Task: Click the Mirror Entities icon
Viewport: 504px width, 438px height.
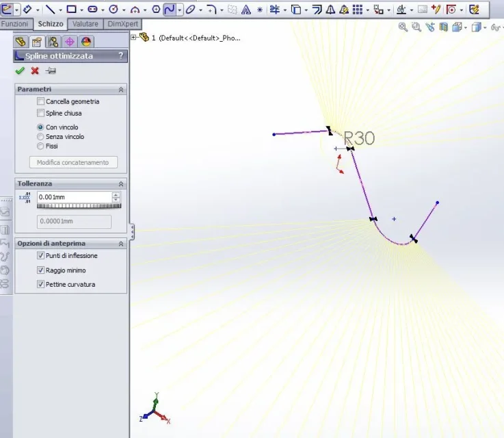Action: pyautogui.click(x=330, y=10)
